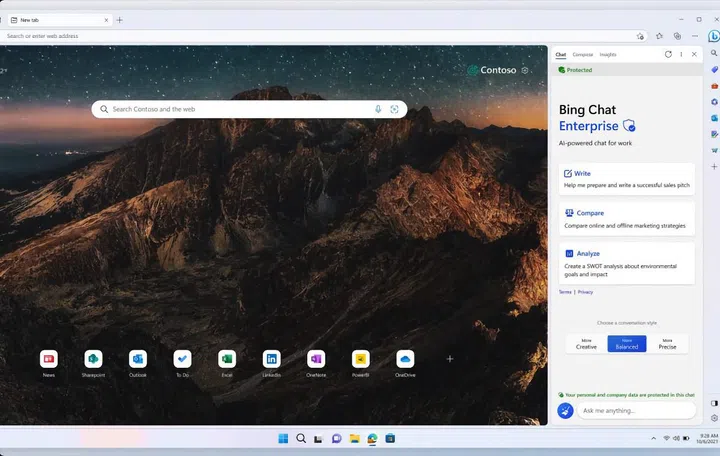
Task: Select the Creative conversation style
Action: point(586,344)
